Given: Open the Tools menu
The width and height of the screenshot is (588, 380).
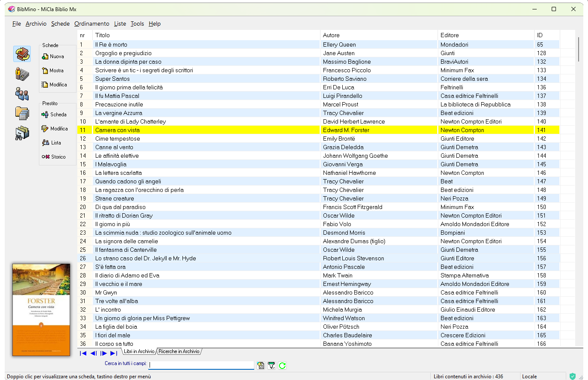Looking at the screenshot, I should click(137, 24).
